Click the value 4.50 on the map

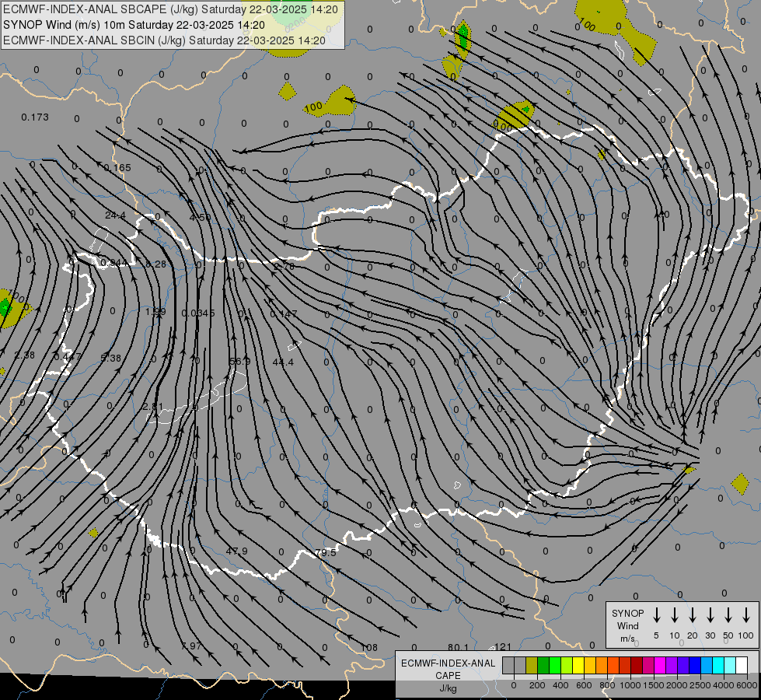point(200,217)
